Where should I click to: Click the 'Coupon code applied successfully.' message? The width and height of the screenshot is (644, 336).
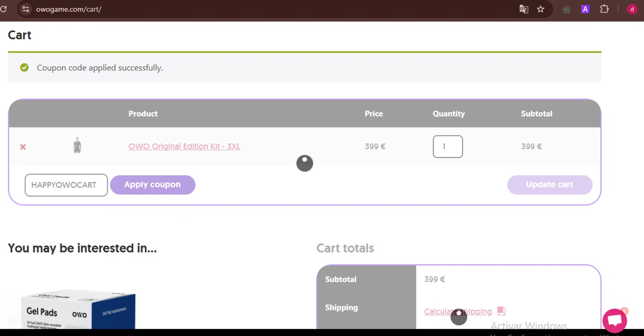click(100, 68)
